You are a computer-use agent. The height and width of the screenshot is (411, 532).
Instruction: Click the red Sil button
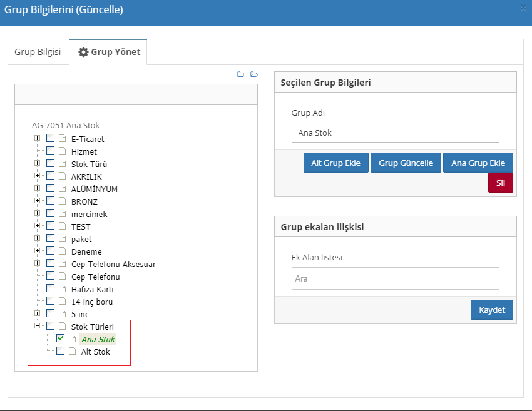(x=500, y=182)
